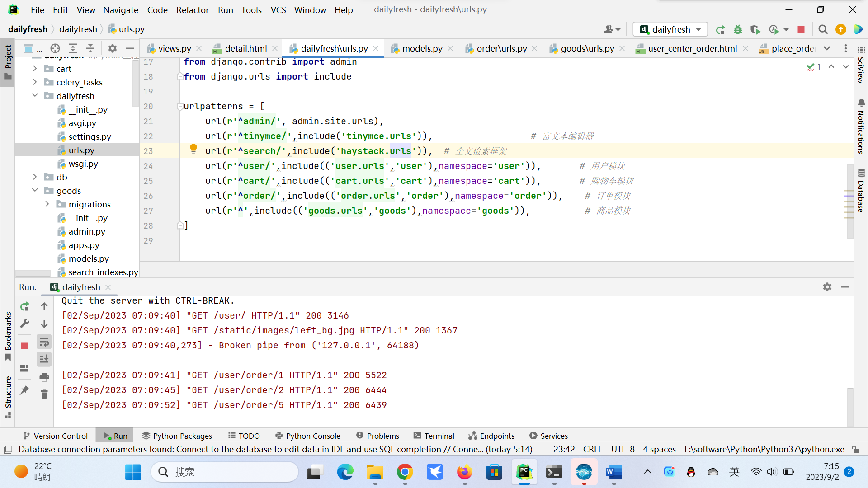The height and width of the screenshot is (488, 868).
Task: Expand the db folder
Action: [35, 177]
